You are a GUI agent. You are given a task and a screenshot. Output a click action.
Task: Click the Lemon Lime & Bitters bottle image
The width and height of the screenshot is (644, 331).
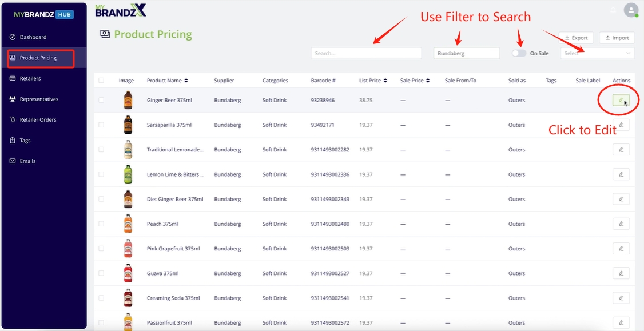[128, 174]
